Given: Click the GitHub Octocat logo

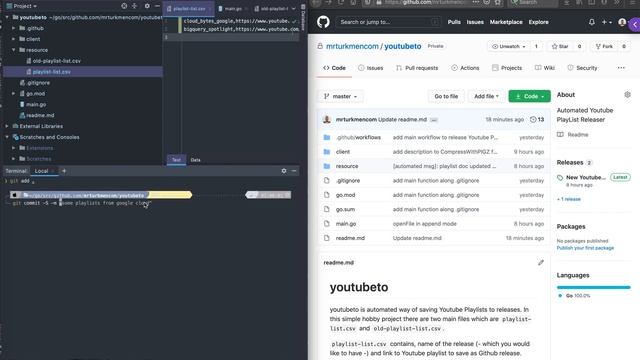Looking at the screenshot, I should [323, 22].
